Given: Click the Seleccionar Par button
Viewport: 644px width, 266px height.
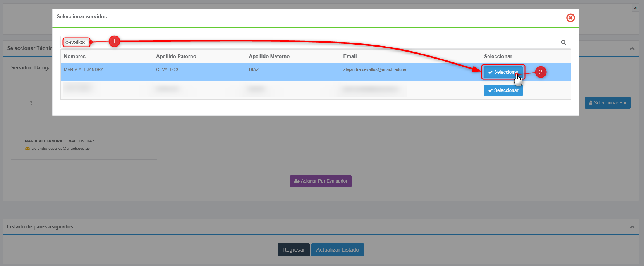Looking at the screenshot, I should tap(607, 103).
